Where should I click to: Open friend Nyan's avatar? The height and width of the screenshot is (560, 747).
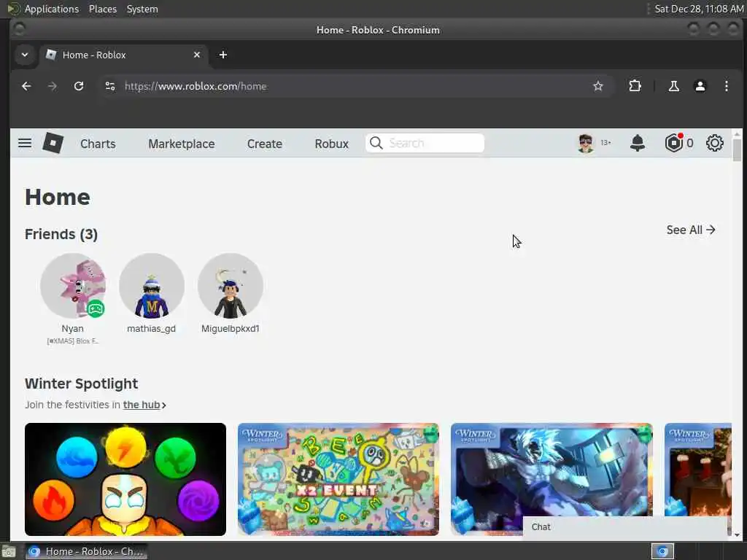(x=73, y=286)
